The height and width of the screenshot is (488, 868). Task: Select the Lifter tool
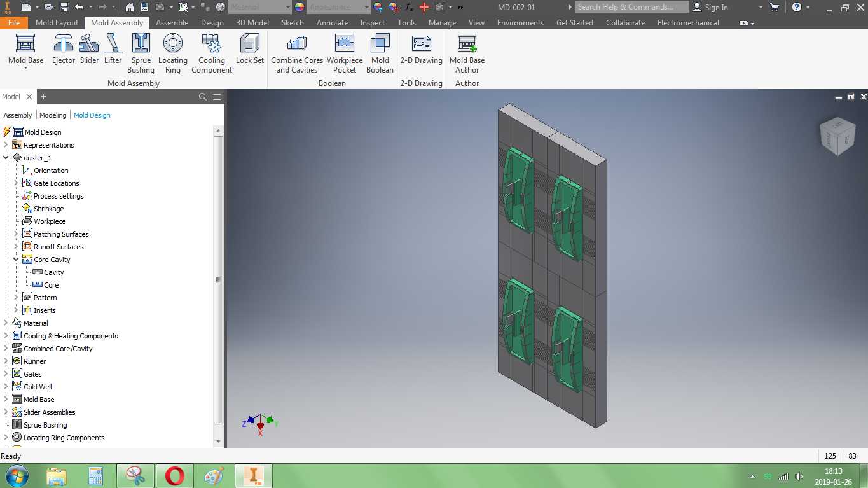113,50
